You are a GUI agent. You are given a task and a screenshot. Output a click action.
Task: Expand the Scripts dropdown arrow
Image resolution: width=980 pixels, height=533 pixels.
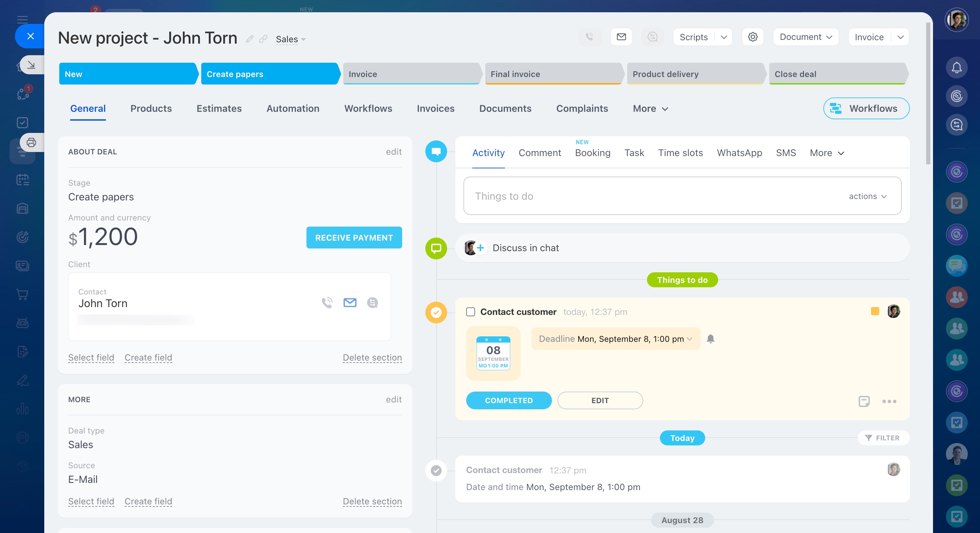tap(724, 37)
